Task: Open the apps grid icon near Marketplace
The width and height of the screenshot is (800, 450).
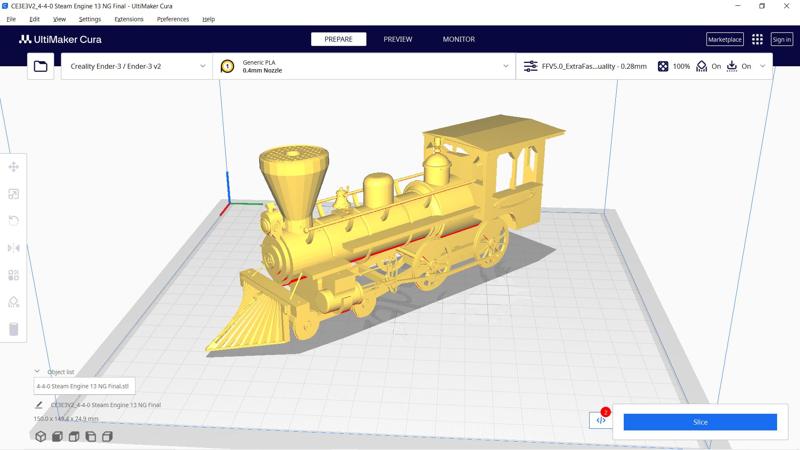Action: [757, 39]
